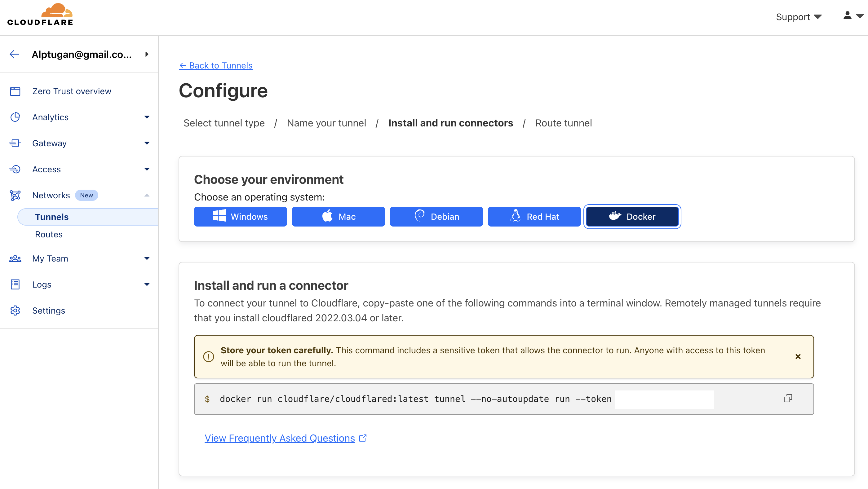Click the Networks sidebar icon
The image size is (868, 489).
tap(15, 195)
